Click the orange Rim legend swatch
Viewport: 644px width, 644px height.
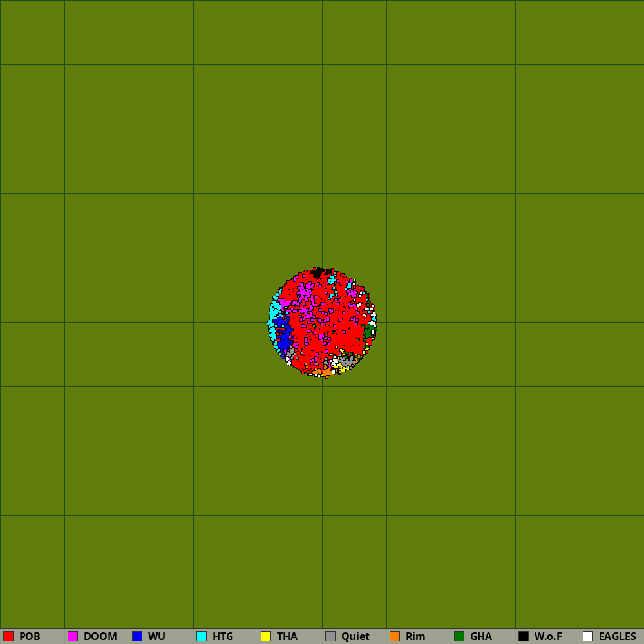(x=395, y=636)
